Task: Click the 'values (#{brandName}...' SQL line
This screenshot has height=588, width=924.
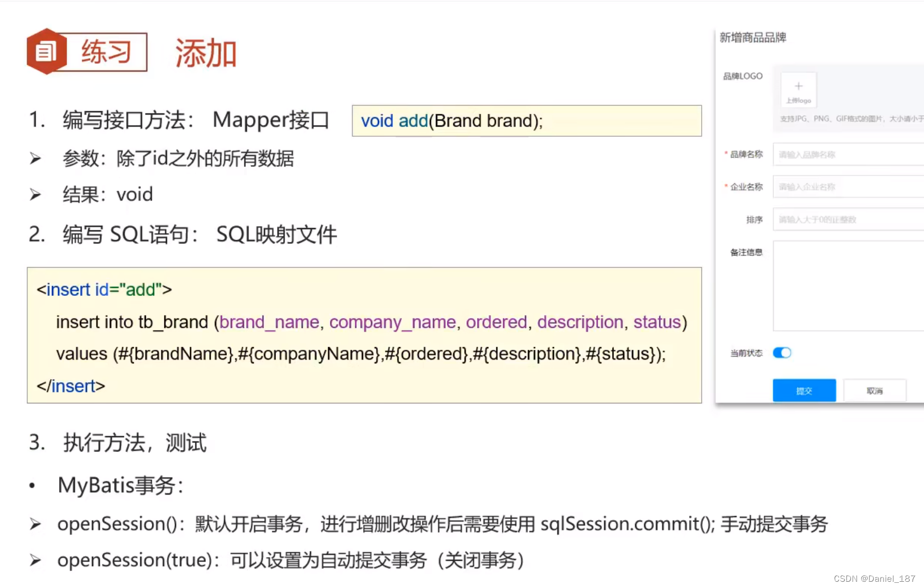Action: click(x=361, y=354)
